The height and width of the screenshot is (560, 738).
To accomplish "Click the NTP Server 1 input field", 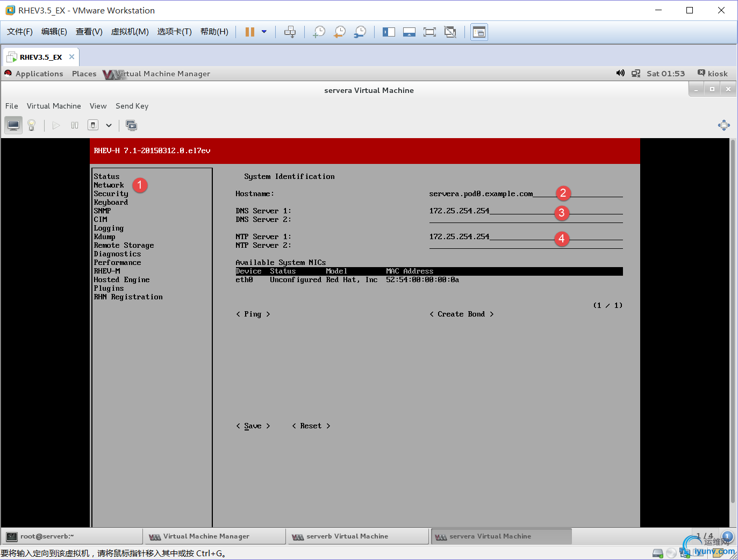I will pyautogui.click(x=526, y=236).
